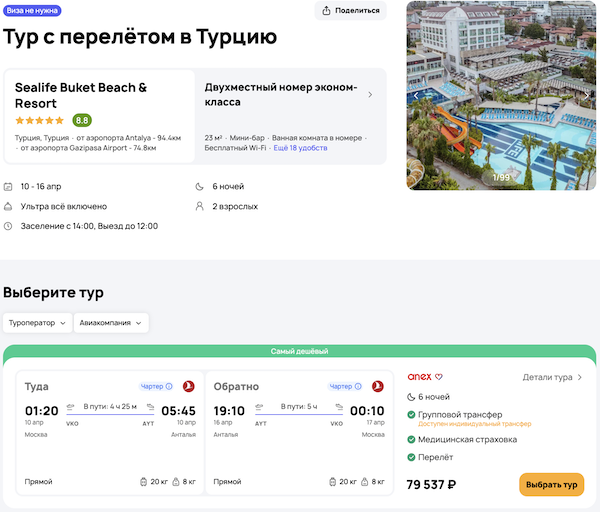Show next hotel photo with right arrow
Viewport: 600px width, 512px height.
[x=587, y=95]
